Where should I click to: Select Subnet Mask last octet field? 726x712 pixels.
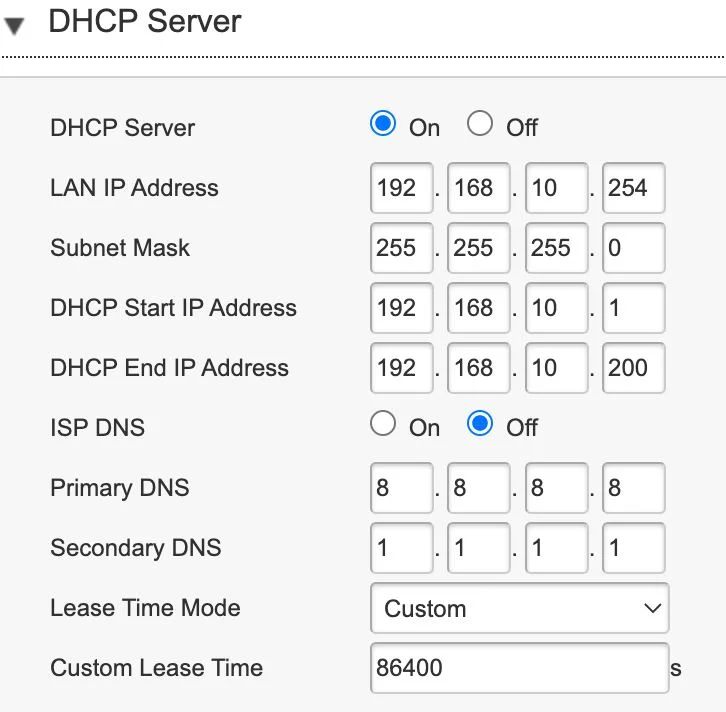click(633, 248)
